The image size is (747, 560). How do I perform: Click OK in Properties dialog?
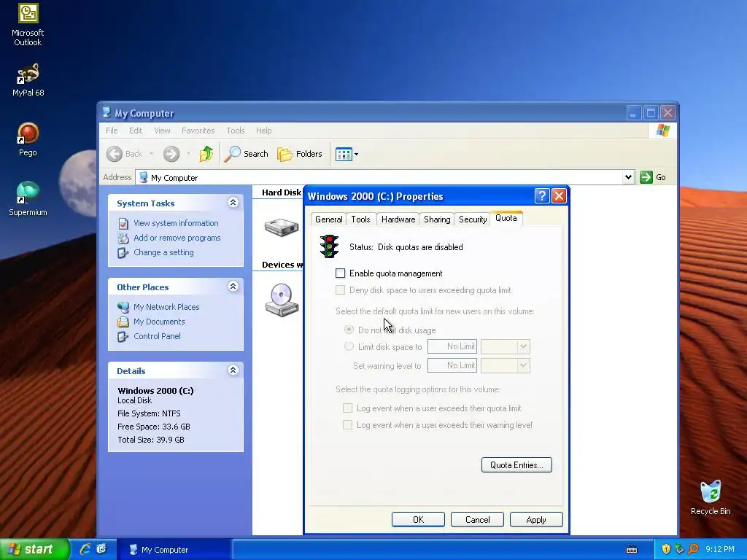point(418,519)
